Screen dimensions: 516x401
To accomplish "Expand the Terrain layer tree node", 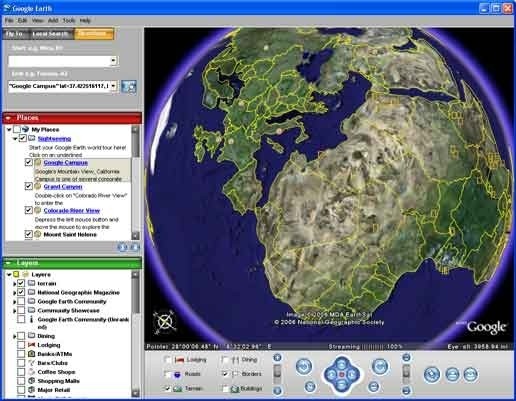I will 14,284.
